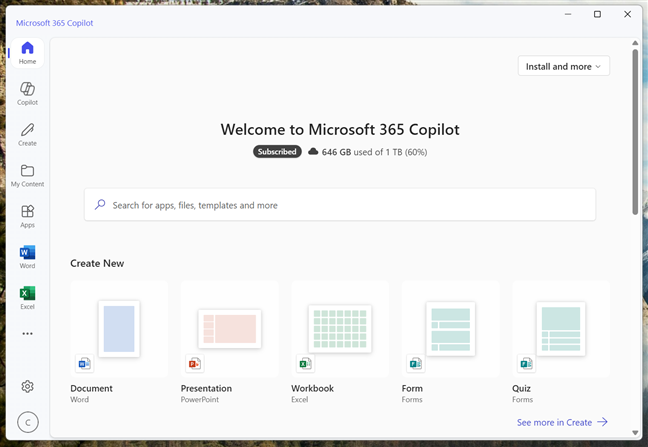648x447 pixels.
Task: Create a new Excel Workbook thumbnail
Action: pyautogui.click(x=340, y=329)
